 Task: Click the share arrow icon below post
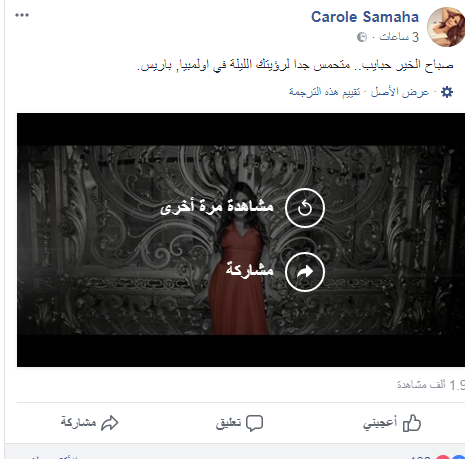point(110,423)
